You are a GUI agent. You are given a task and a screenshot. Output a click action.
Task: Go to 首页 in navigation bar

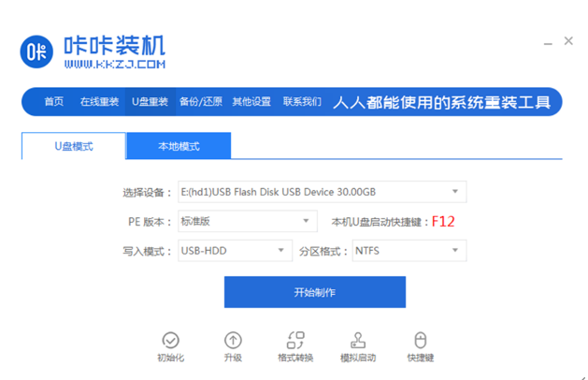(54, 101)
